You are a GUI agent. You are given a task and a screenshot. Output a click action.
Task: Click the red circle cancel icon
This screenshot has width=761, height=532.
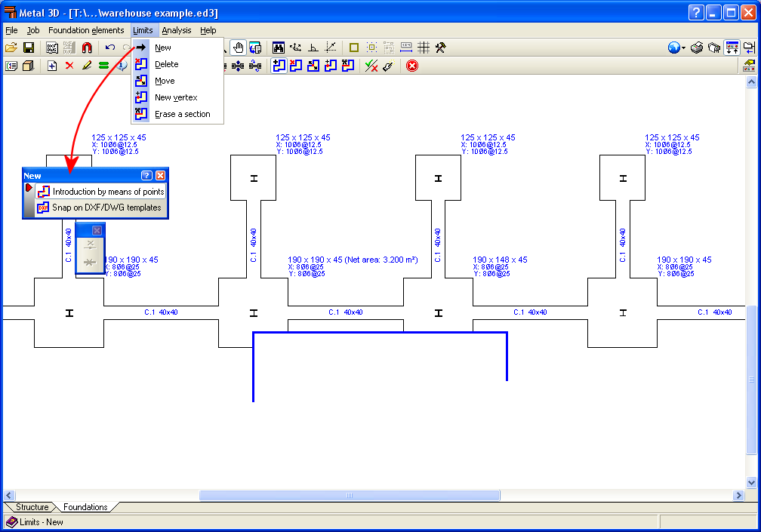click(x=412, y=66)
